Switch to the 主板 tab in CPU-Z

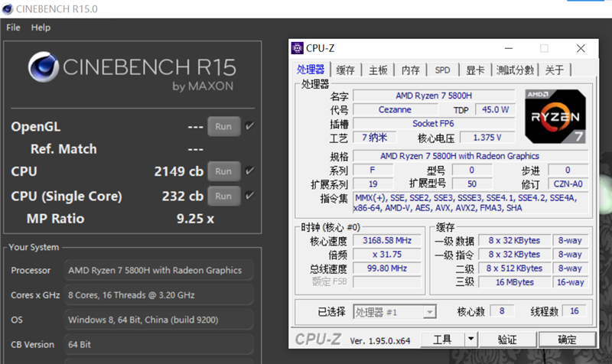coord(378,70)
